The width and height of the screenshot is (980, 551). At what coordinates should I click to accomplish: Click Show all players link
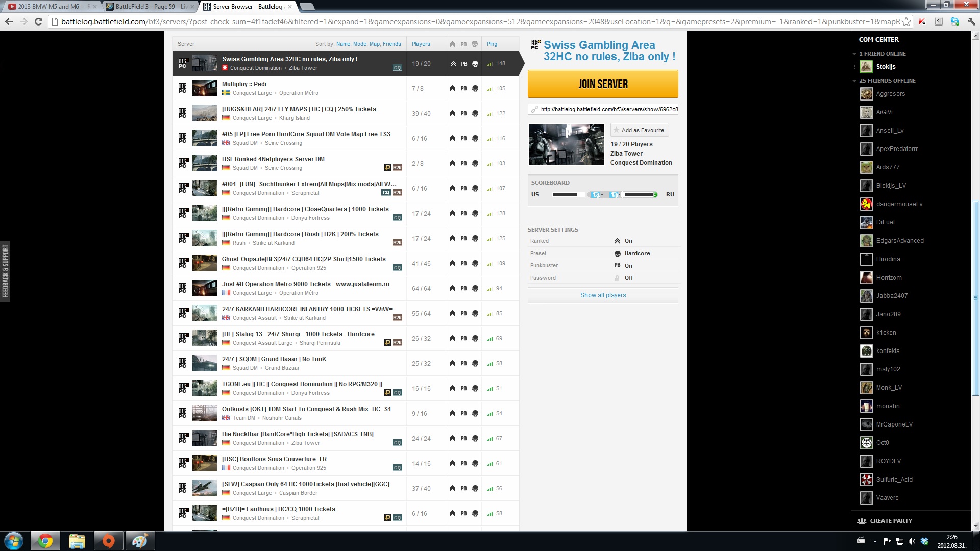pos(602,295)
